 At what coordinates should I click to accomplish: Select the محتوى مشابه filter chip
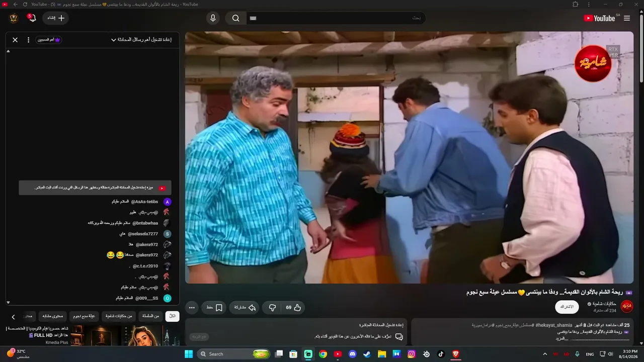pyautogui.click(x=52, y=316)
